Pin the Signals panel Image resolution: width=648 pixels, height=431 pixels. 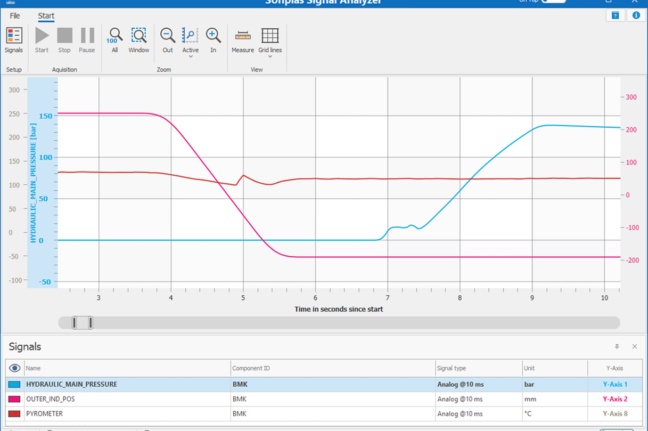617,346
